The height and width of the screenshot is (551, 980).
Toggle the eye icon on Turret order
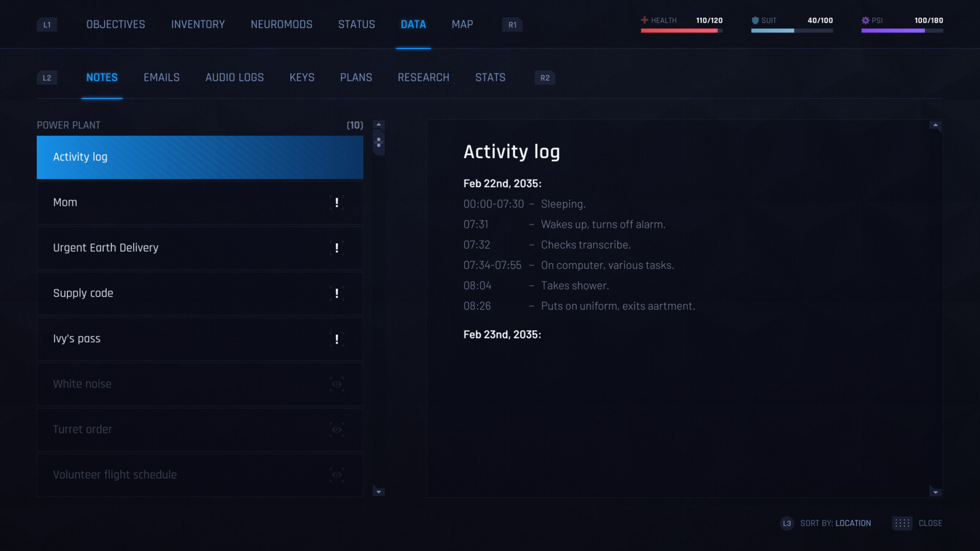point(337,429)
